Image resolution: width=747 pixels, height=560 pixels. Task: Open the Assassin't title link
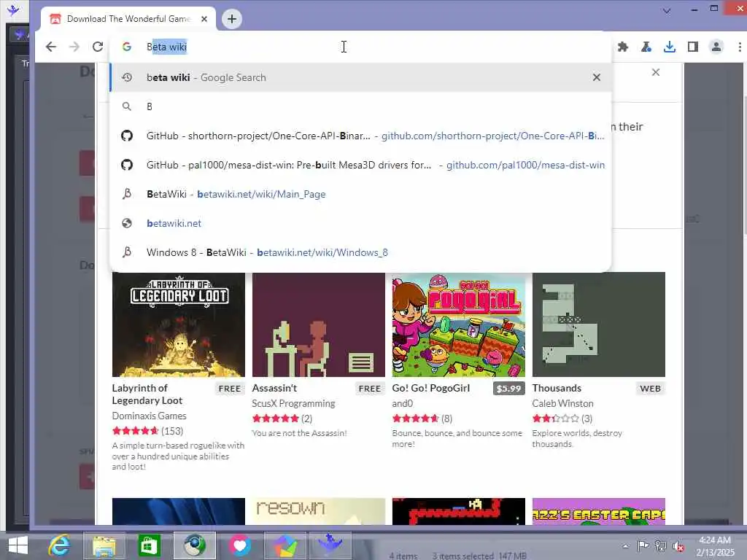274,388
